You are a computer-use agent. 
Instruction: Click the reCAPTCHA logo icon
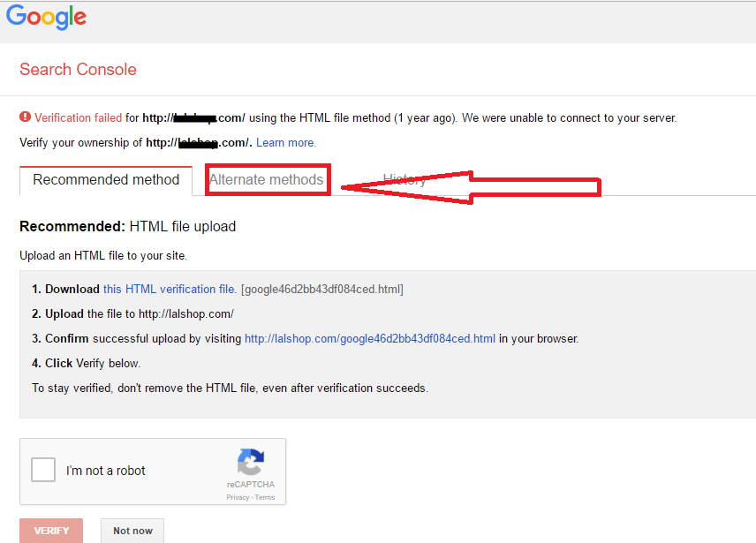(251, 462)
